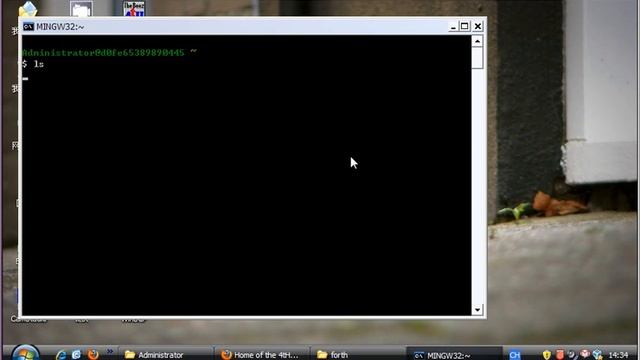Switch to Home of the 4tH Firefox window
The height and width of the screenshot is (360, 640).
(262, 355)
